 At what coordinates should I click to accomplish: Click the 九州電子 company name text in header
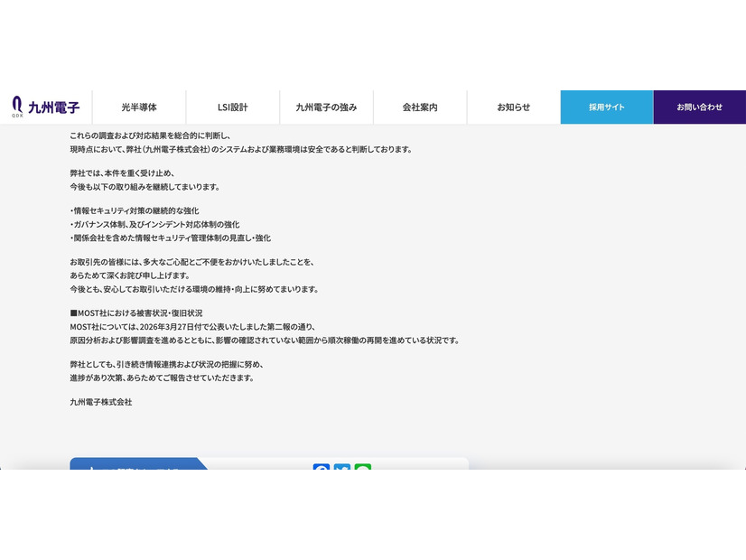click(x=54, y=107)
